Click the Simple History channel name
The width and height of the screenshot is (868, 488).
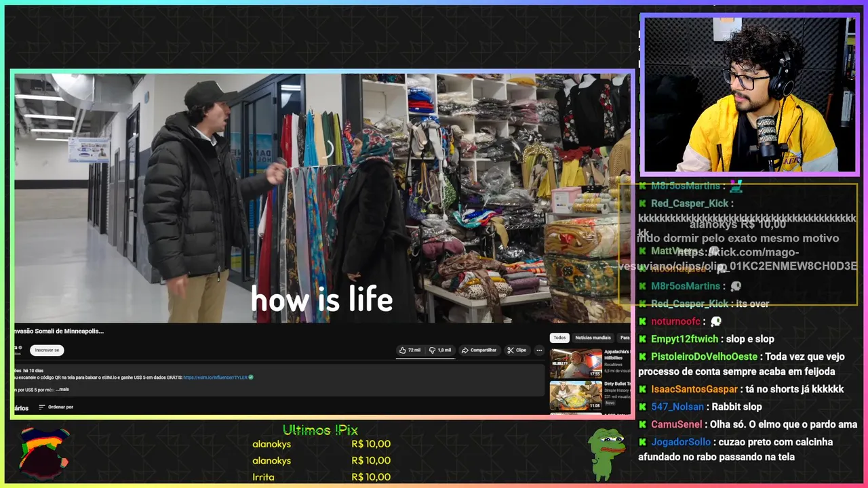618,391
